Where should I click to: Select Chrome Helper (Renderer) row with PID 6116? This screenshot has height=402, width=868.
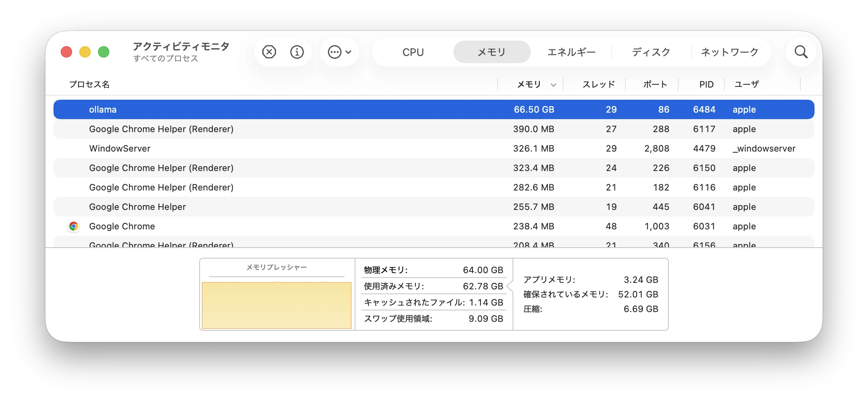pyautogui.click(x=434, y=187)
